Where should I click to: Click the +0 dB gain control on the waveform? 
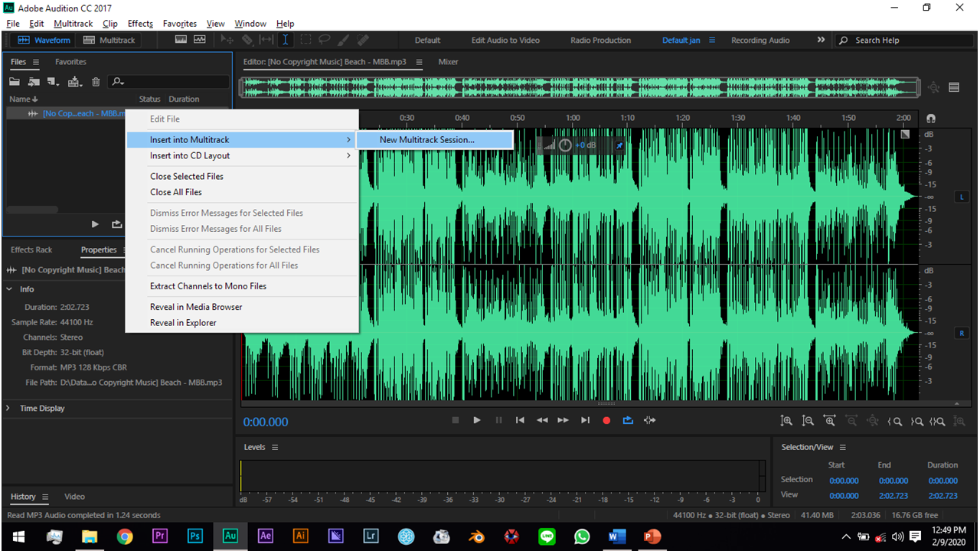click(584, 145)
